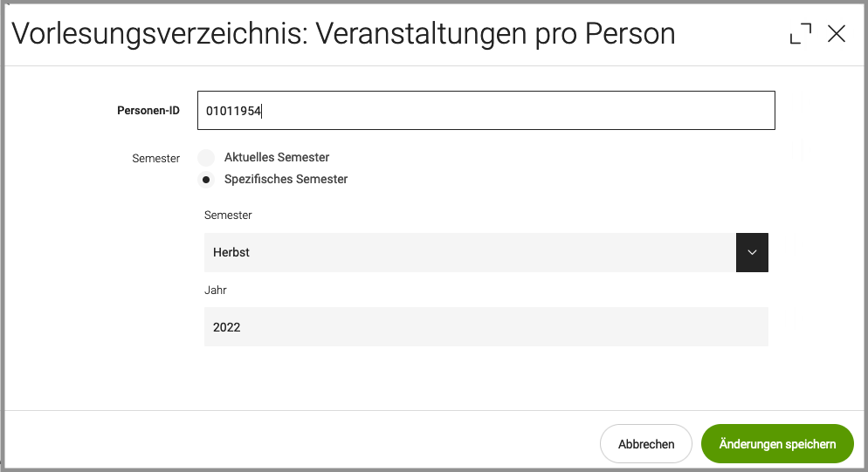Close the Vorlesungsverzeichnis dialog with X

tap(837, 34)
